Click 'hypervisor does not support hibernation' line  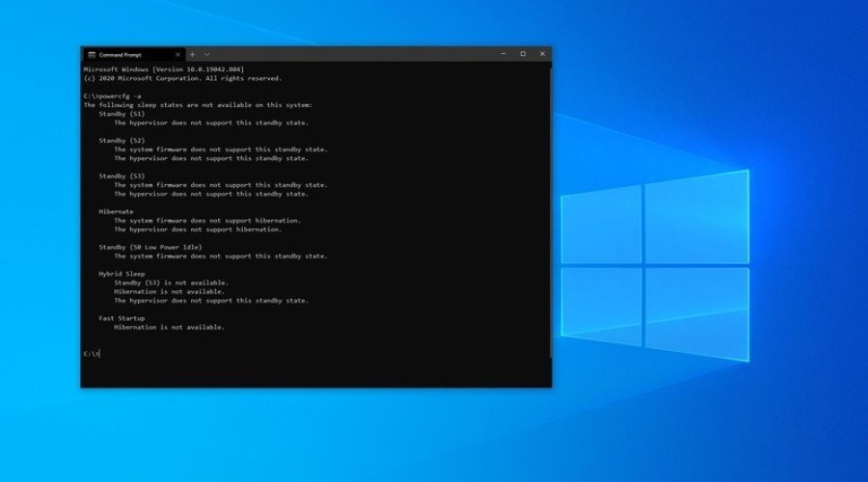click(x=198, y=229)
